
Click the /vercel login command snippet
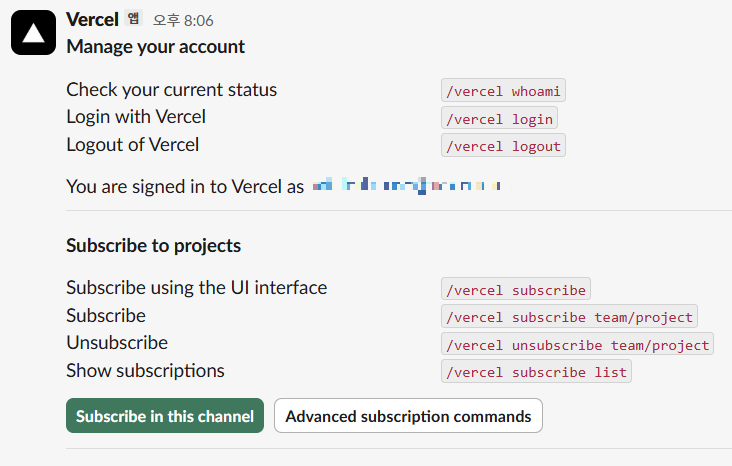(x=499, y=119)
